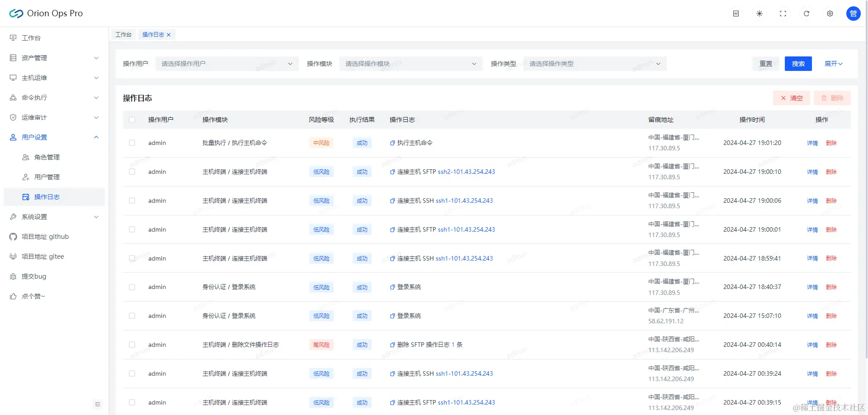Open 提交bug sidebar item

pos(54,276)
